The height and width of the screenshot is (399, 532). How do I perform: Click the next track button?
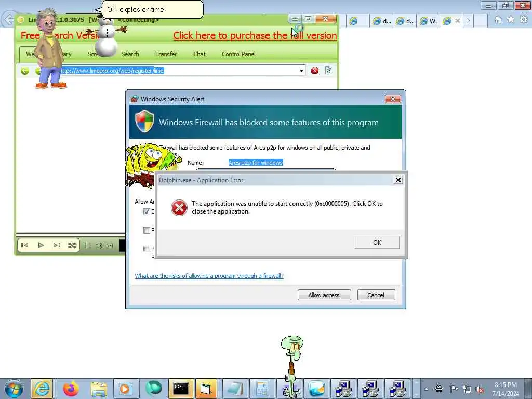(57, 245)
